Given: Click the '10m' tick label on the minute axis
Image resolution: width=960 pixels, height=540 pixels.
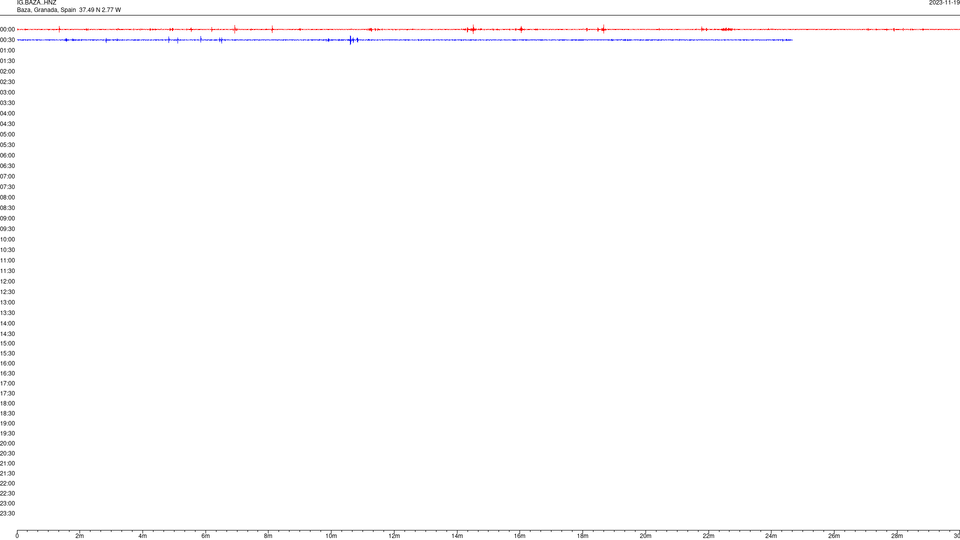Looking at the screenshot, I should [331, 536].
